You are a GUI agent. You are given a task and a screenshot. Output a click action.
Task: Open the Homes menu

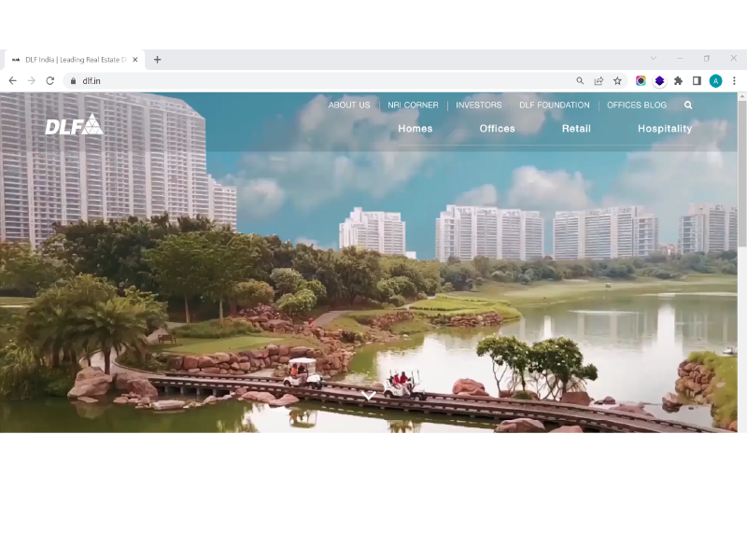pos(415,129)
